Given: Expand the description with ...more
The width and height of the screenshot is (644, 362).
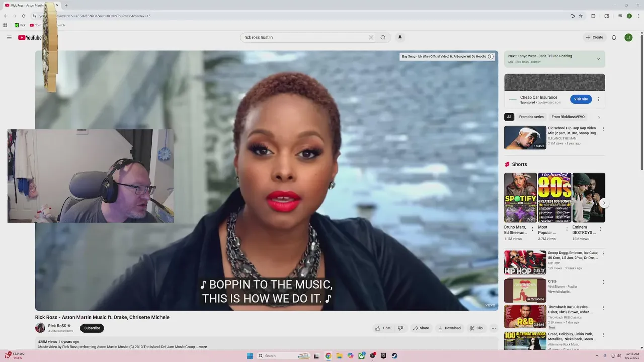Looking at the screenshot, I should point(201,347).
